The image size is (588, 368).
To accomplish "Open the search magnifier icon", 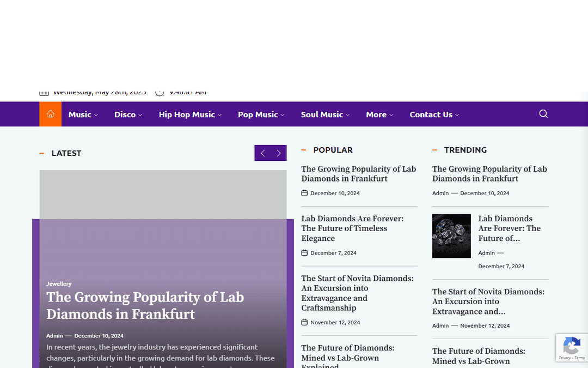I will click(543, 114).
